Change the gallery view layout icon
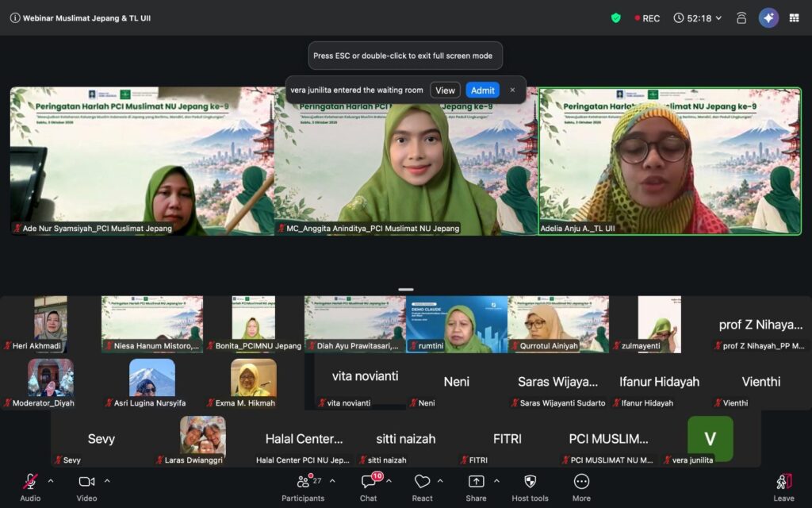 (x=794, y=18)
